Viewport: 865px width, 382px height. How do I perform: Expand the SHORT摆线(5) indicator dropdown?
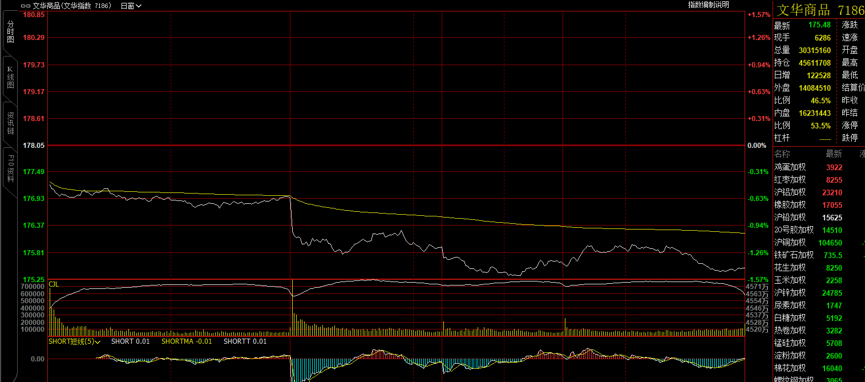(74, 342)
